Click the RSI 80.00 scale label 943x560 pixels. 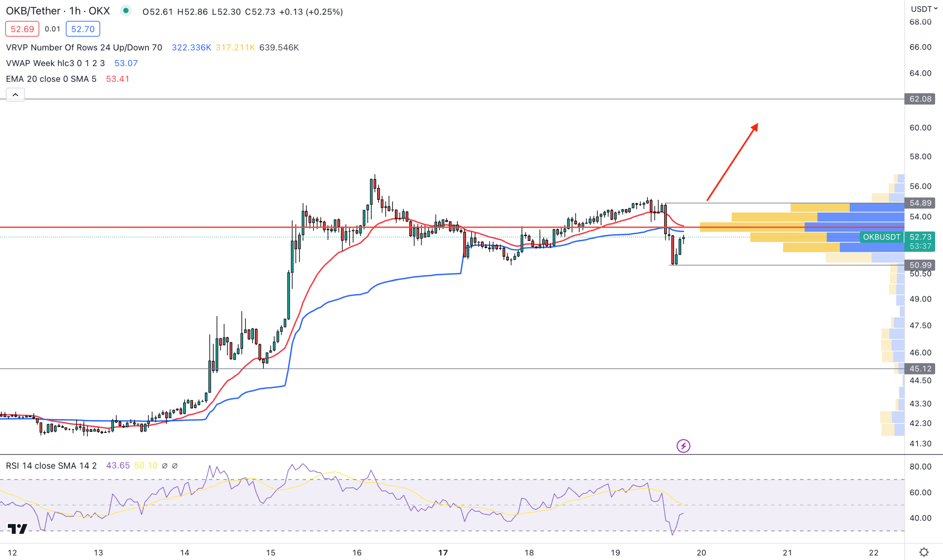pyautogui.click(x=920, y=467)
